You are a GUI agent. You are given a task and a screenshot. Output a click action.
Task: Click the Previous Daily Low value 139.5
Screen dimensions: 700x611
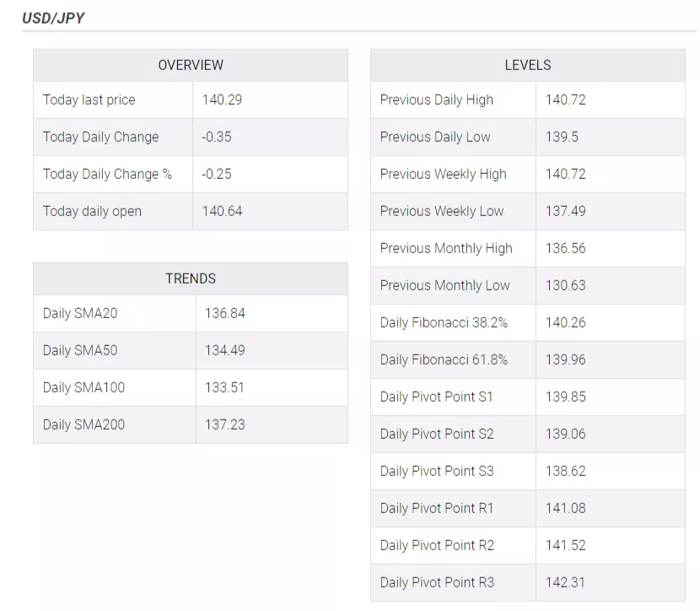click(x=562, y=137)
